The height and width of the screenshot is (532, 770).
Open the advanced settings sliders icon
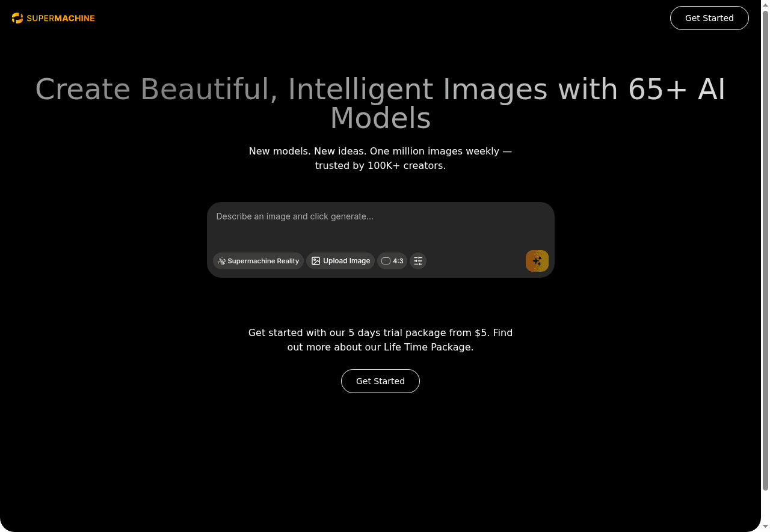418,261
